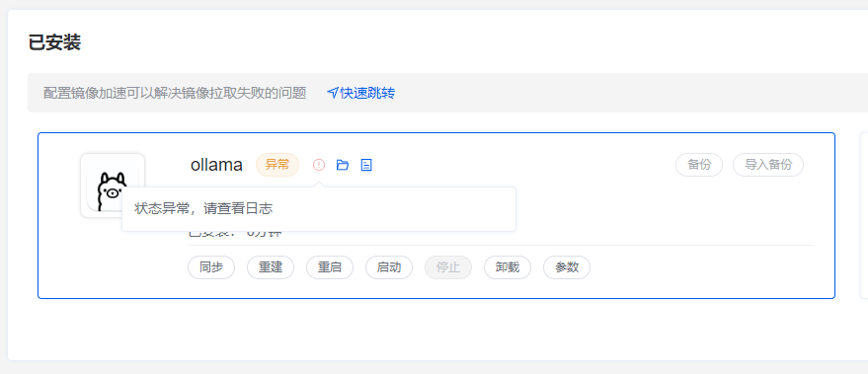
Task: Start ollama with 启动 button
Action: click(x=389, y=267)
